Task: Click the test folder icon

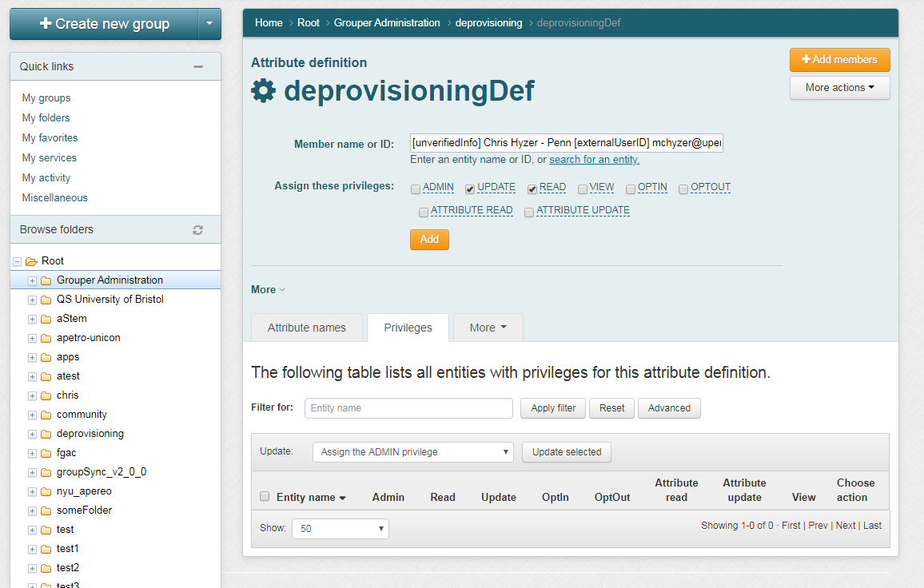Action: pyautogui.click(x=46, y=530)
